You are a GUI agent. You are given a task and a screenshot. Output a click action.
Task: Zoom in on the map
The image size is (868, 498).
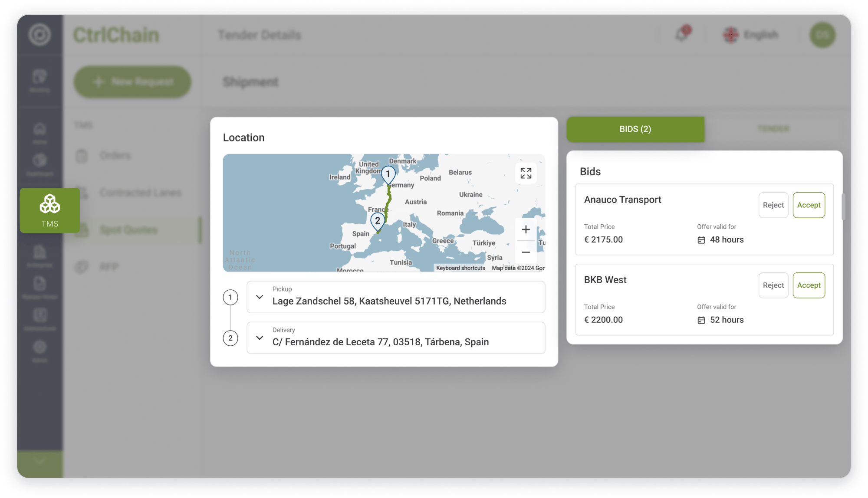pyautogui.click(x=526, y=229)
